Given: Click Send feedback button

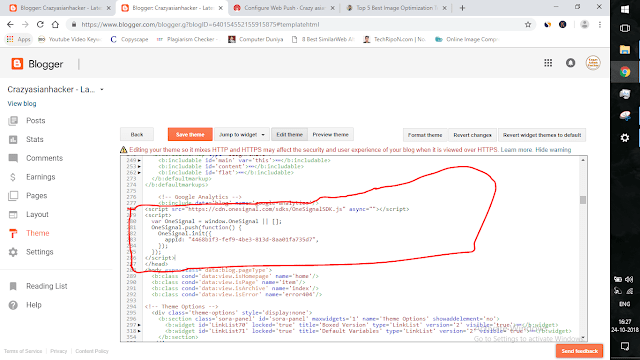Looking at the screenshot, I should click(579, 351).
